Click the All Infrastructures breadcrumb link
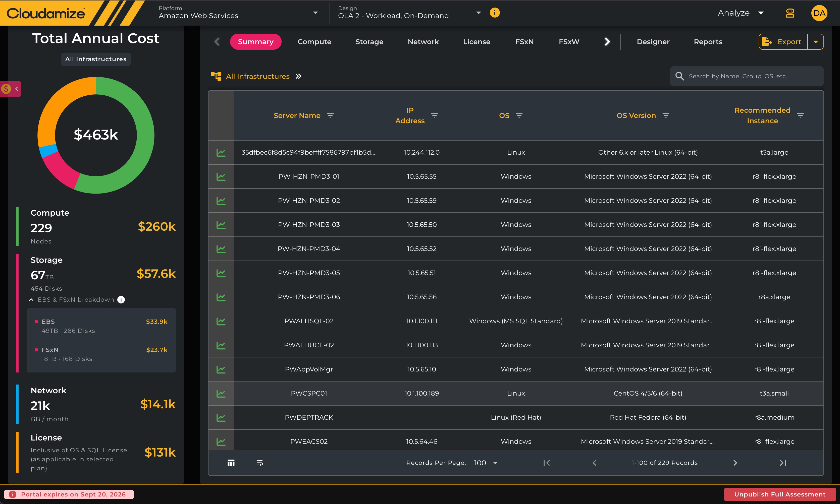This screenshot has width=840, height=504. (257, 76)
